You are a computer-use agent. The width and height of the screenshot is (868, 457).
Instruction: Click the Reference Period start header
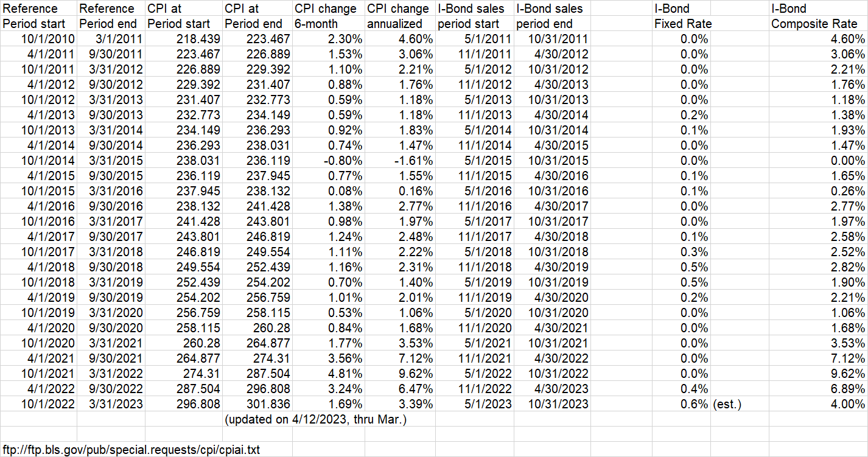pyautogui.click(x=38, y=16)
